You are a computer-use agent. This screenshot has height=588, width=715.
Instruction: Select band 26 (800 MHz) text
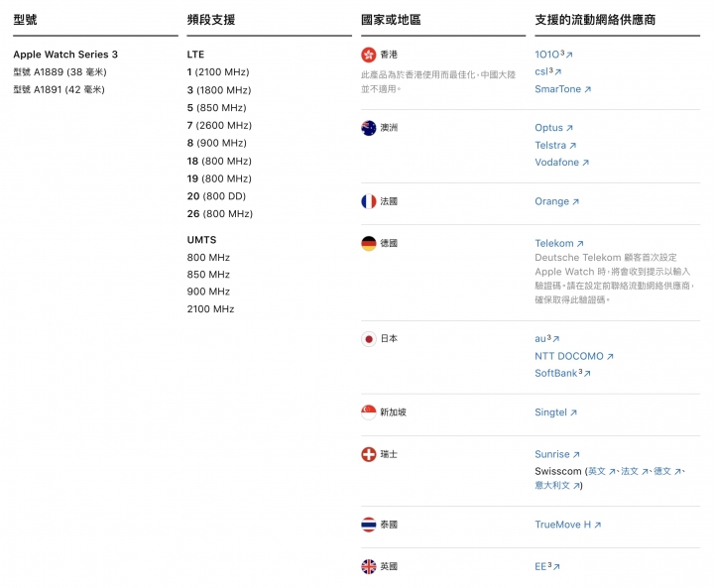point(220,214)
